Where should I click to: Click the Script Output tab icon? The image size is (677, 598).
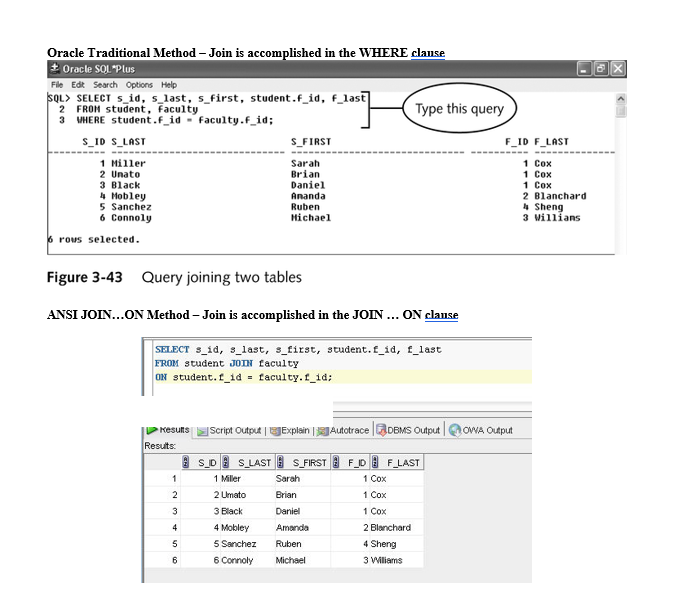click(202, 431)
